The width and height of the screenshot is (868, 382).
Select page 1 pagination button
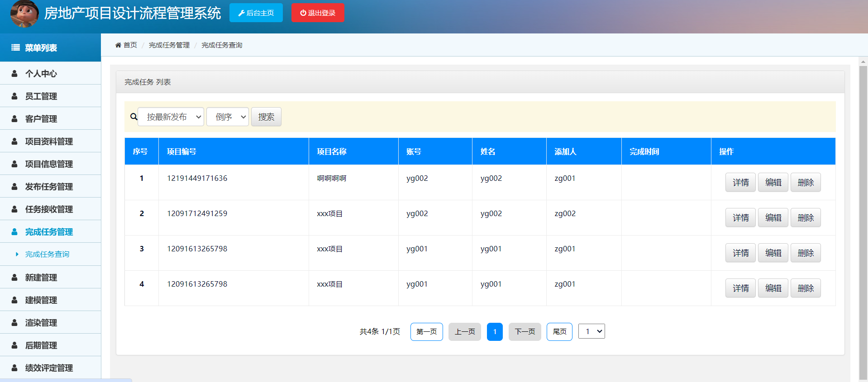tap(495, 332)
